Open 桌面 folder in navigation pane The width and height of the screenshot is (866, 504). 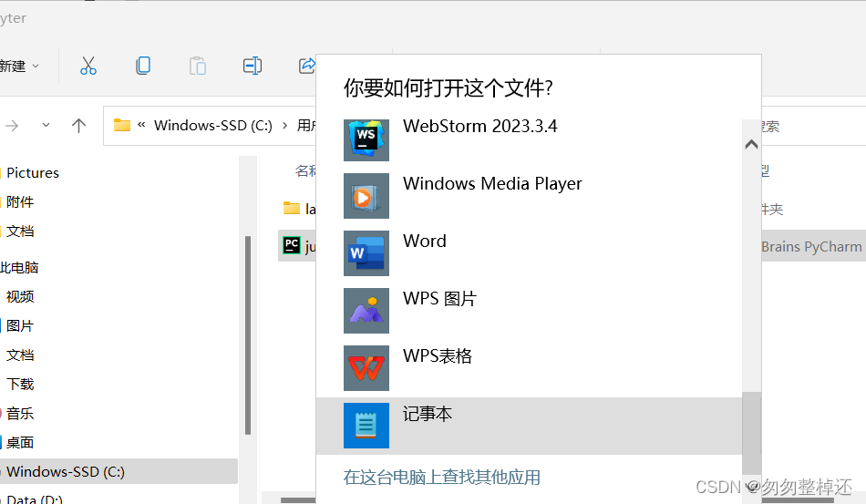(x=20, y=442)
